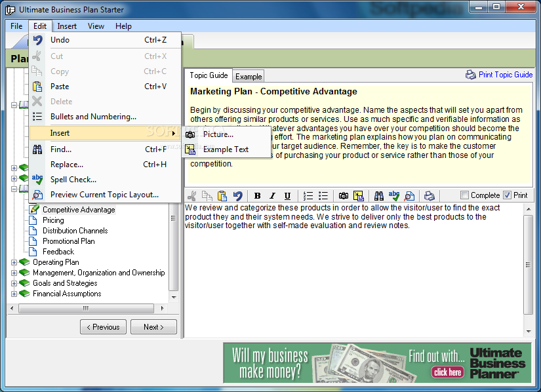
Task: Click the Cut scissors icon in editor toolbar
Action: click(x=192, y=196)
